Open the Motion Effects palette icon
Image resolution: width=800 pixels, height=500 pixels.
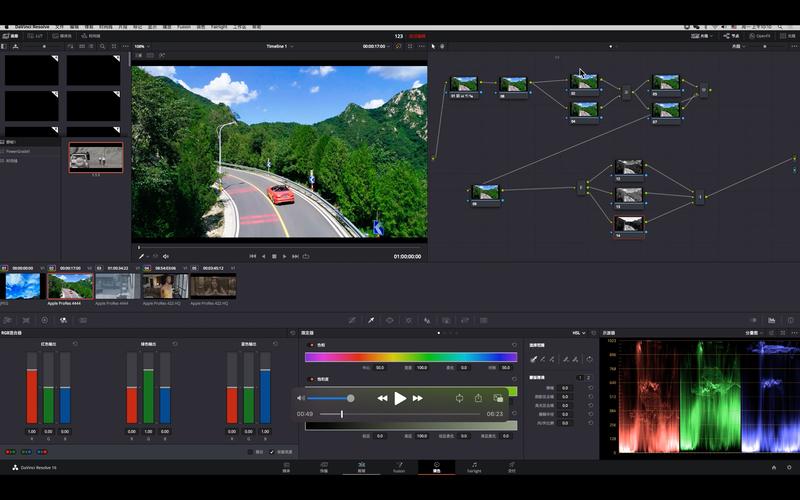click(x=83, y=320)
